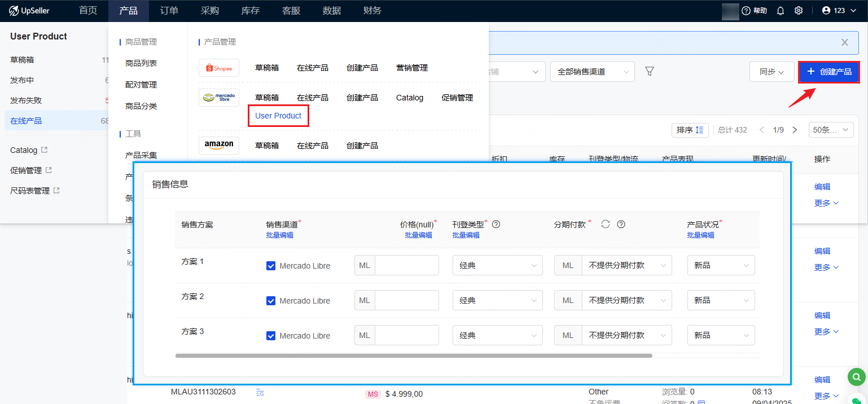Click the price input for 方案 2
868x404 pixels.
coord(407,300)
